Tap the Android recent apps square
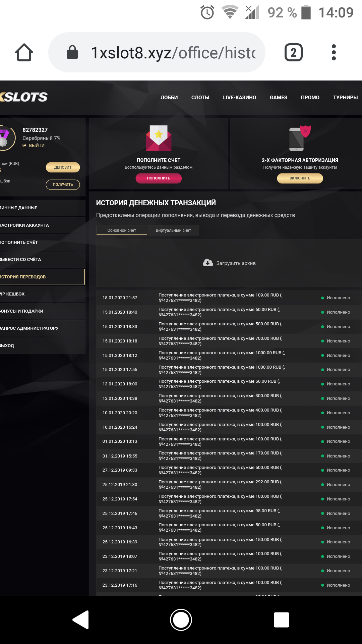The image size is (362, 644). pos(282,620)
